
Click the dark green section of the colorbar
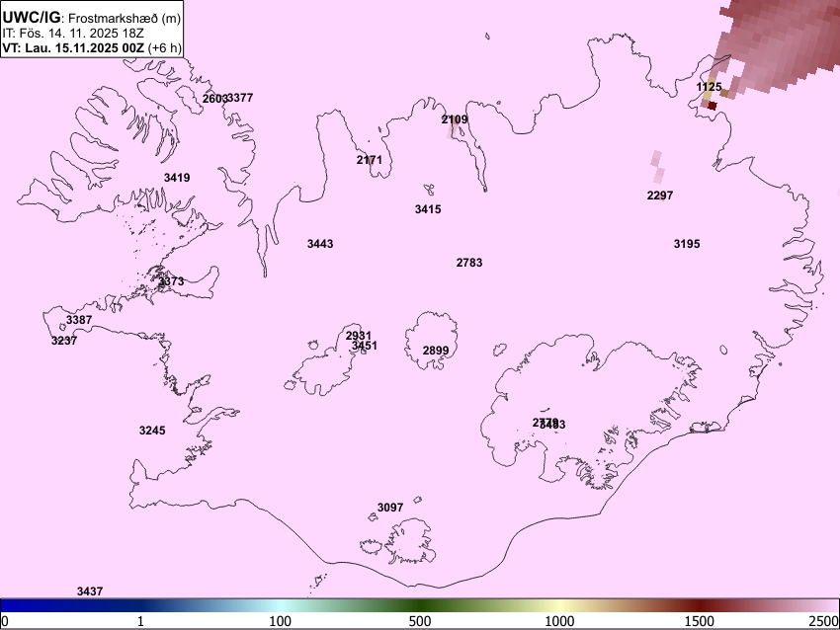[x=420, y=606]
